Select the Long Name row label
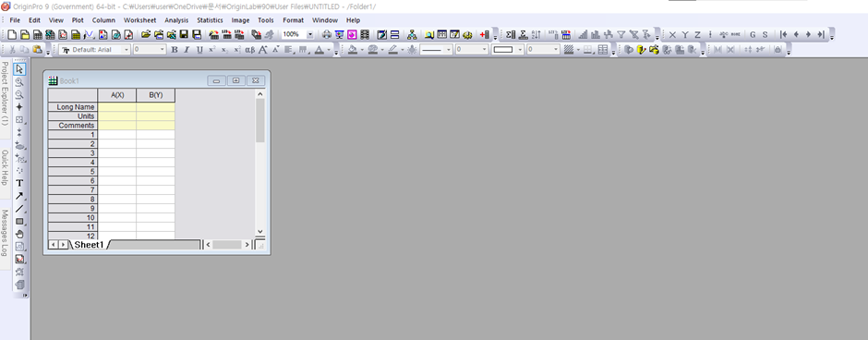 [73, 107]
